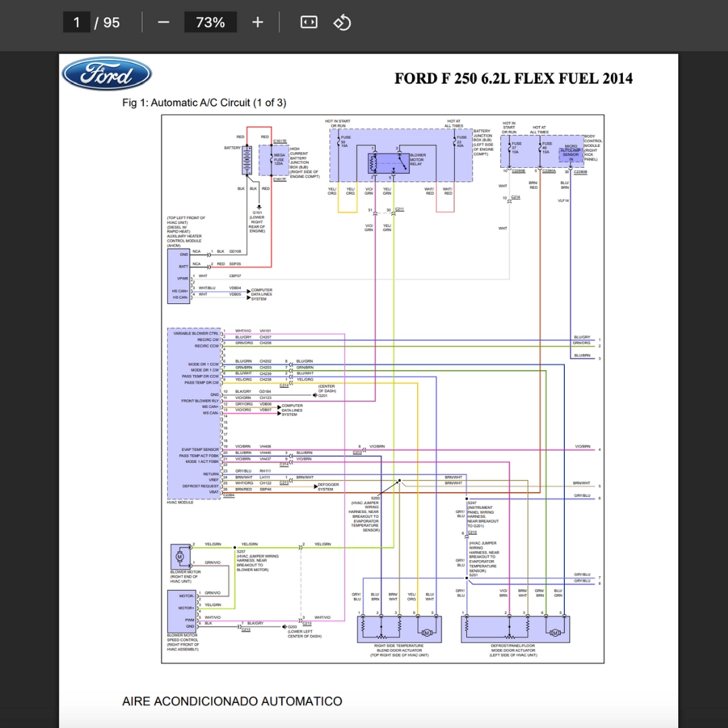Select the 73% zoom level field

(210, 22)
